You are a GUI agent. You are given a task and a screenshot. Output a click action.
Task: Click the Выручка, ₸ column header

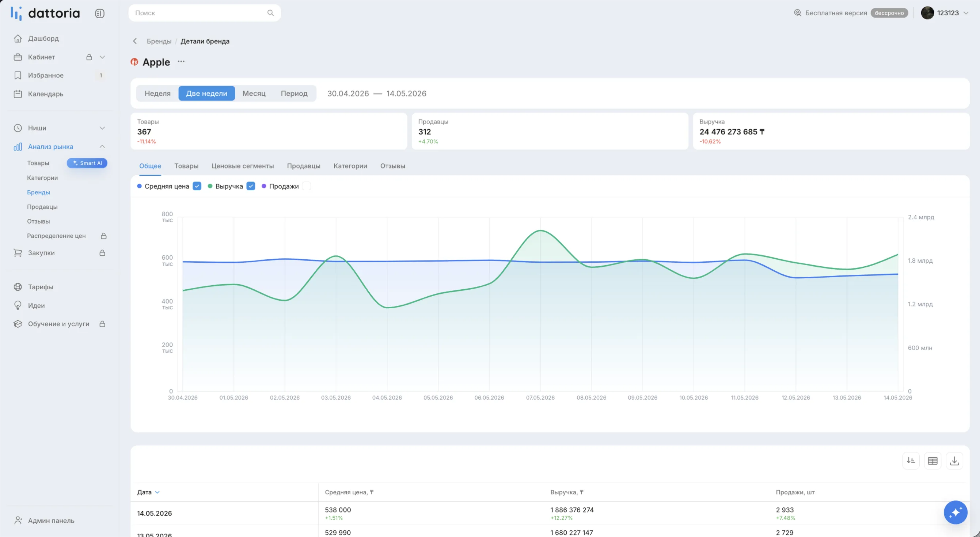567,492
